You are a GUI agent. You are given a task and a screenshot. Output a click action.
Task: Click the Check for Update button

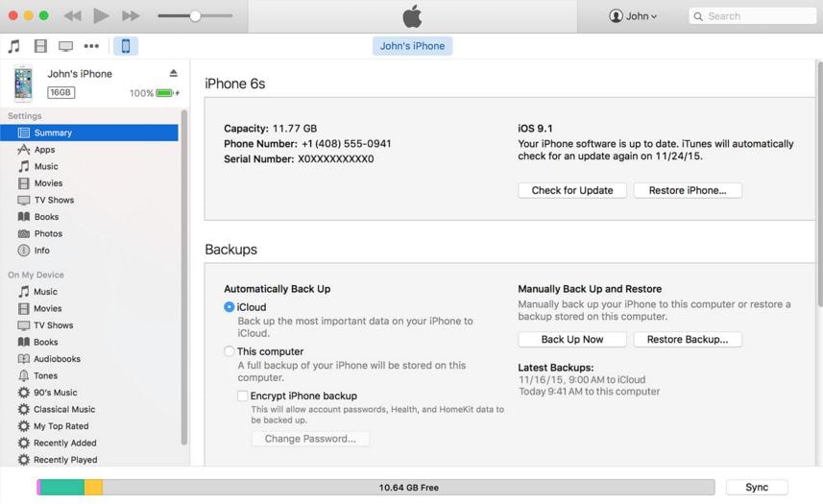pos(572,190)
